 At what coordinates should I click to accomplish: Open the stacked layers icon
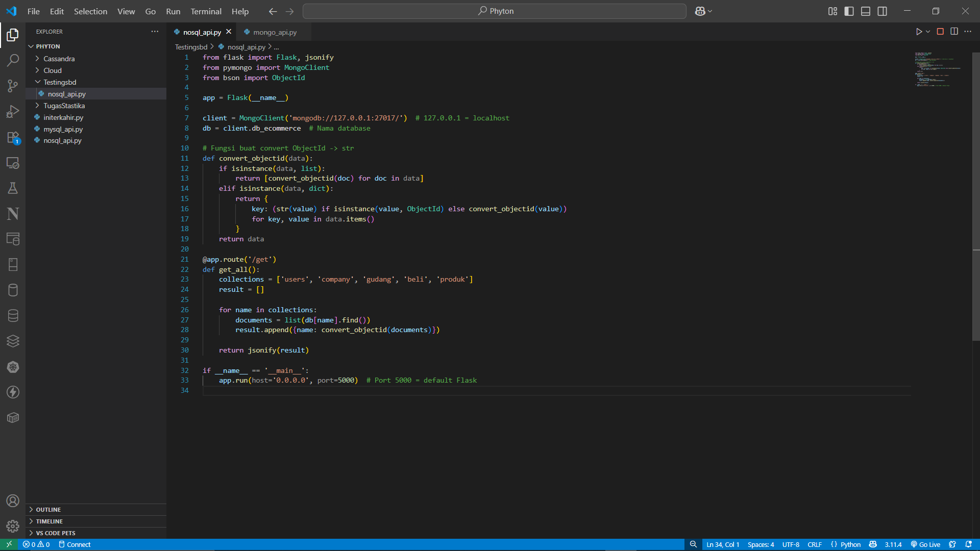pos(13,341)
